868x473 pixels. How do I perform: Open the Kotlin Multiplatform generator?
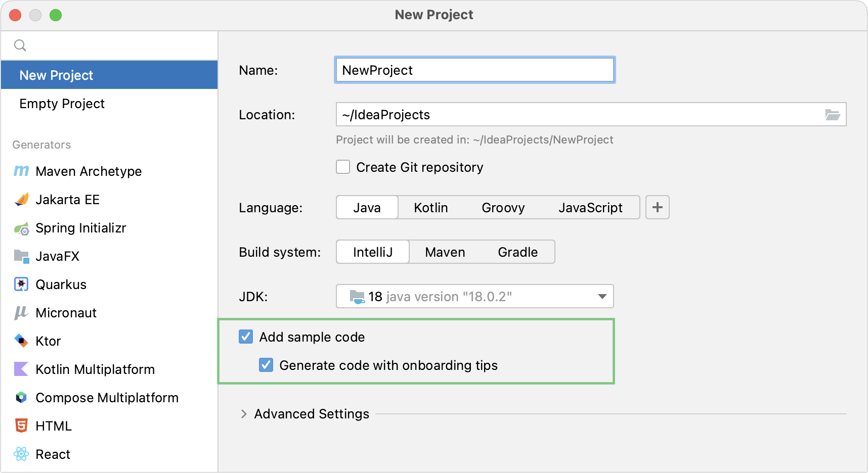coord(109,369)
